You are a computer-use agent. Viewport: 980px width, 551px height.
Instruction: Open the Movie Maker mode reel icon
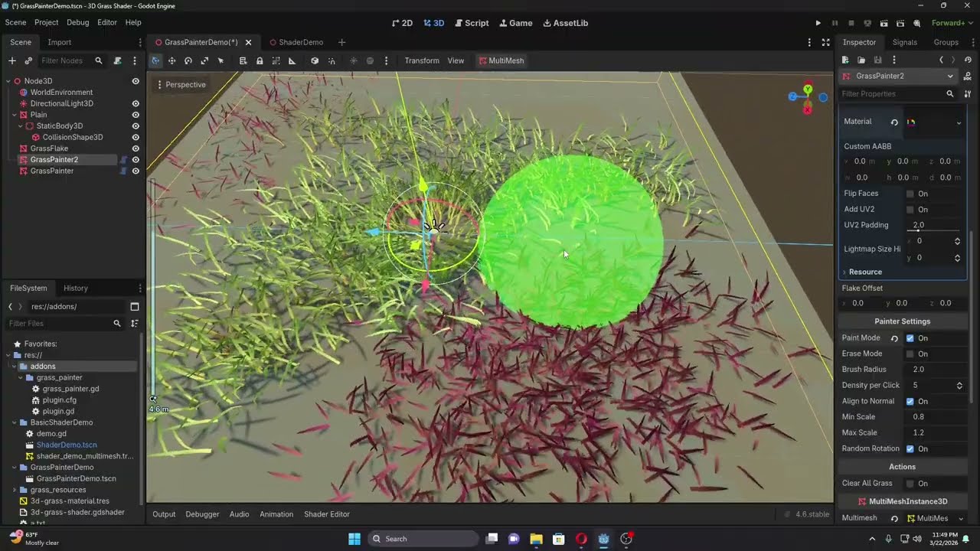tap(916, 23)
